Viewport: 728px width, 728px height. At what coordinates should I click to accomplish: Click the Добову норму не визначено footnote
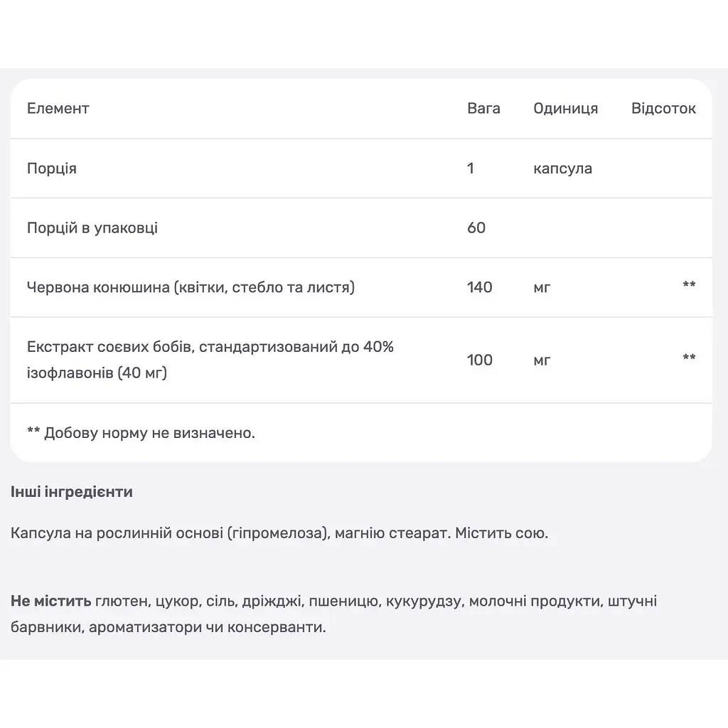pos(141,433)
